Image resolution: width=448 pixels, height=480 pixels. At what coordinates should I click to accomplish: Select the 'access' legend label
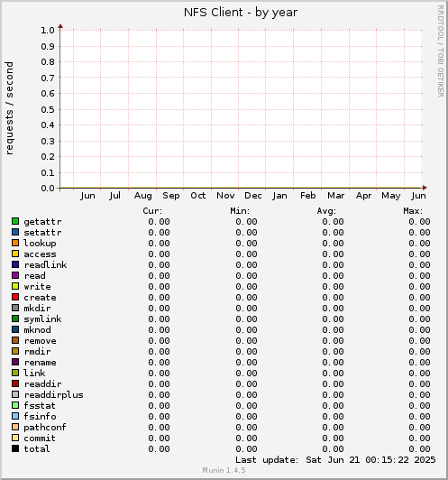point(40,254)
